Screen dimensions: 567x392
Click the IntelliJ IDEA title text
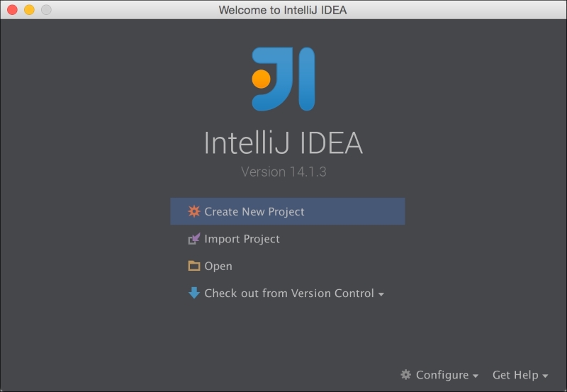pyautogui.click(x=283, y=143)
